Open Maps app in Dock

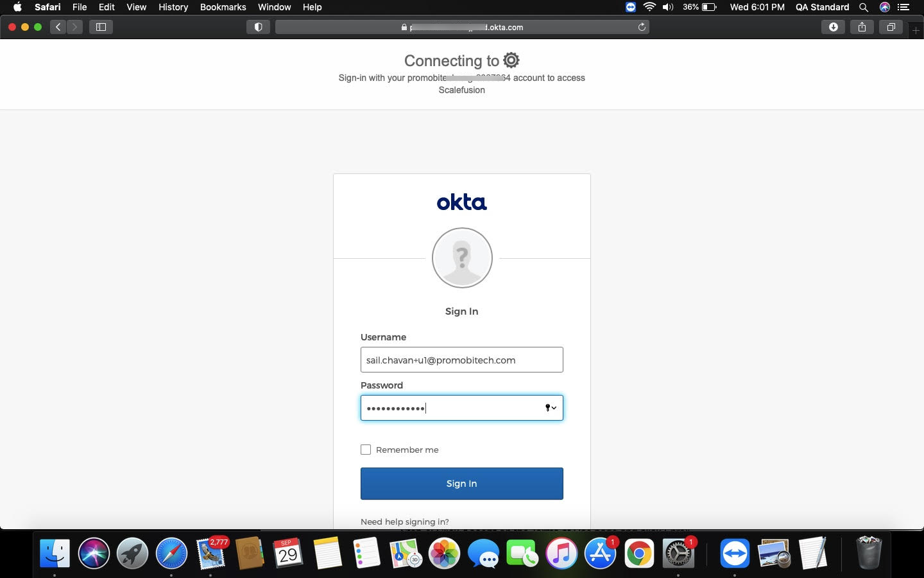[x=406, y=553]
